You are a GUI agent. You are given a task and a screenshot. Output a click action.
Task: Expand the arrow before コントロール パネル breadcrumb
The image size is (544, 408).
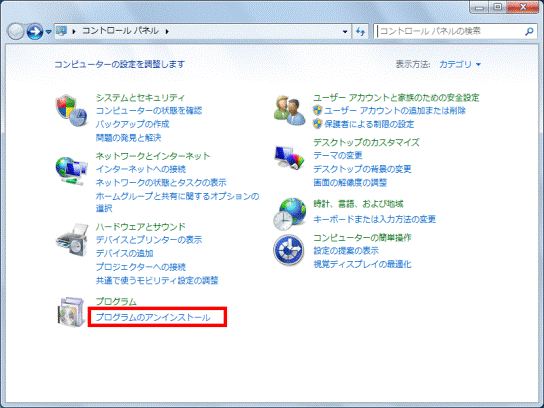pos(74,32)
